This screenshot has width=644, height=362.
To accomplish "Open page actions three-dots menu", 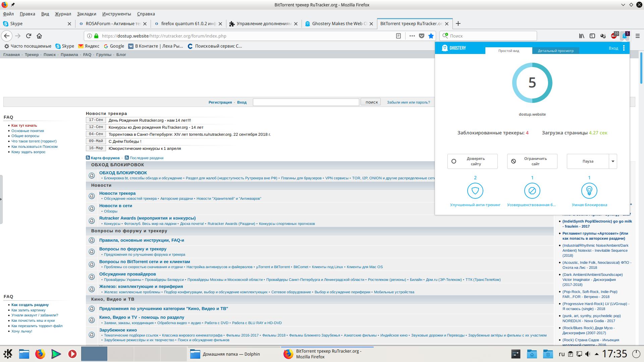I will (x=412, y=36).
